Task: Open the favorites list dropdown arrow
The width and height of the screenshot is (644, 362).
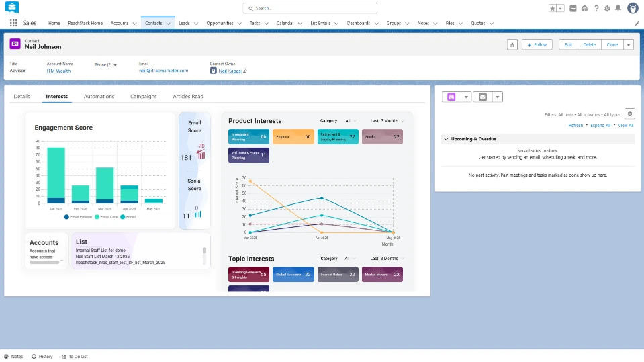Action: tap(560, 8)
